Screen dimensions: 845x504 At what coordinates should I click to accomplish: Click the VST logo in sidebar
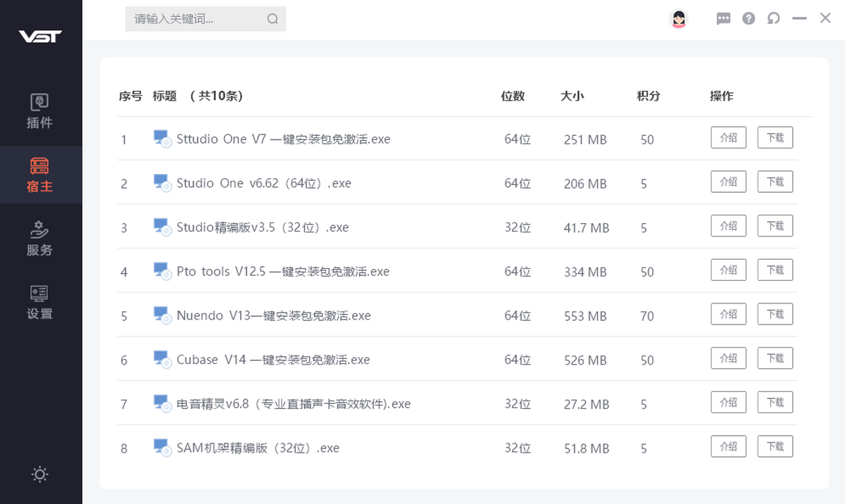[40, 37]
